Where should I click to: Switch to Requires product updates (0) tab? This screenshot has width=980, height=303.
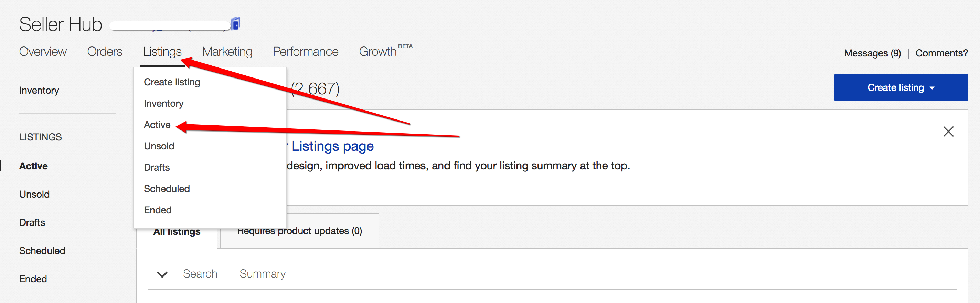pos(299,231)
